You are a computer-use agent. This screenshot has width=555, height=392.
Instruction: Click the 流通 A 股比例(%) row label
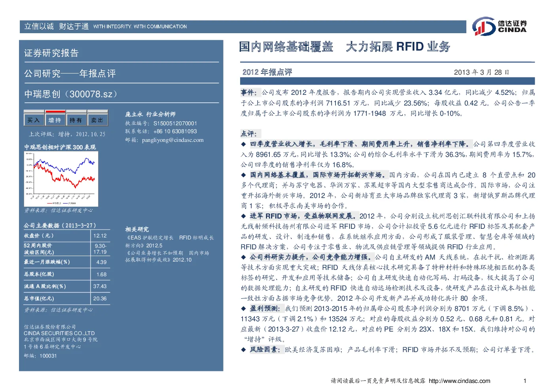click(x=45, y=286)
